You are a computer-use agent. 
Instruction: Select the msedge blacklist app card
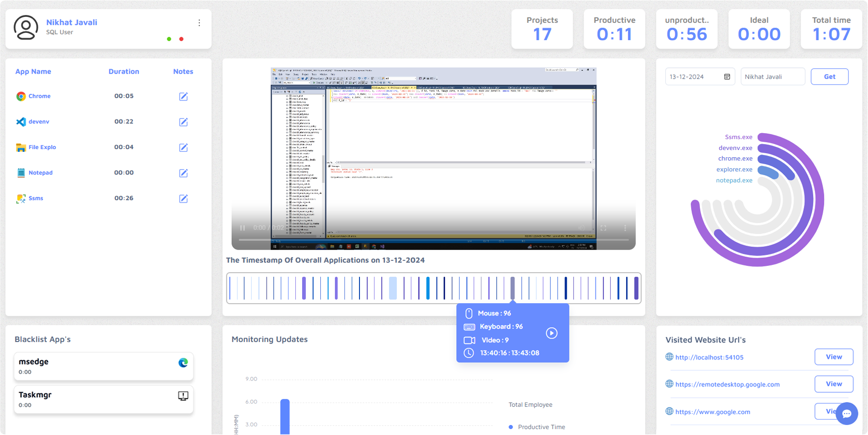coord(104,366)
